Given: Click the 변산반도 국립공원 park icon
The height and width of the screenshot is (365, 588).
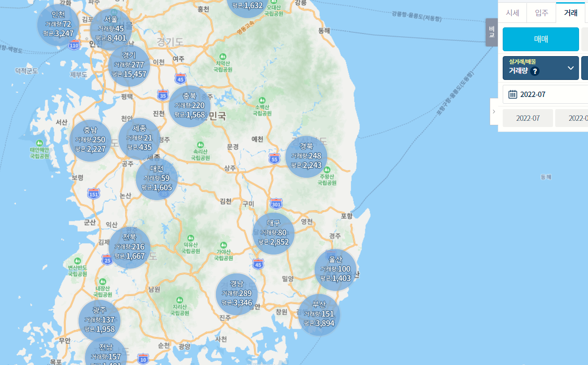Looking at the screenshot, I should click(x=77, y=260).
